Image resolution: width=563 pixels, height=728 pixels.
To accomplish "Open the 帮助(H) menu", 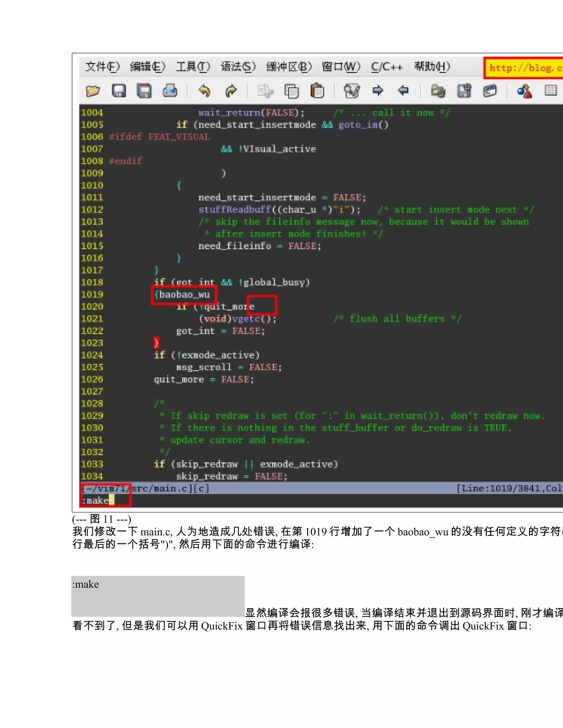I will click(x=432, y=67).
